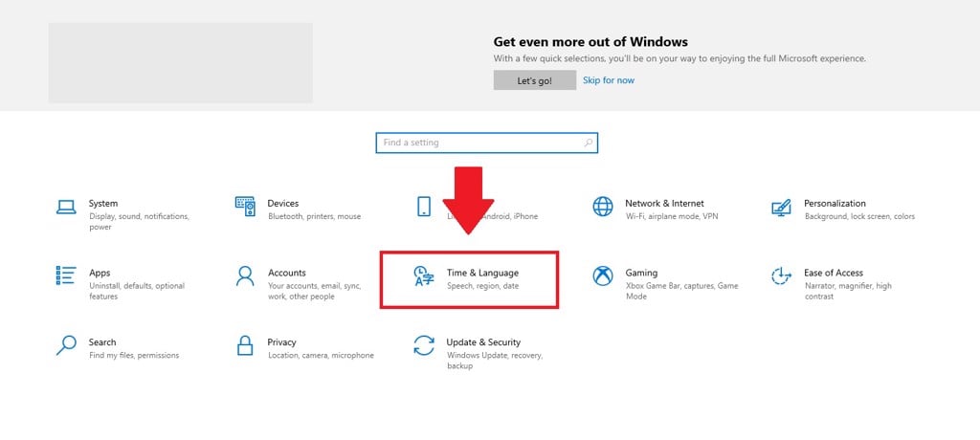The image size is (980, 440).
Task: Open the Time & Language label
Action: click(482, 273)
